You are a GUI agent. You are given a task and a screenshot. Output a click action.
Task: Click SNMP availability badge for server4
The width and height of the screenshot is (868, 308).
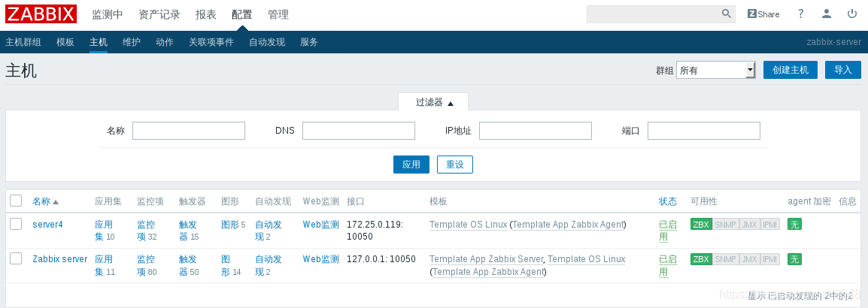(x=725, y=225)
